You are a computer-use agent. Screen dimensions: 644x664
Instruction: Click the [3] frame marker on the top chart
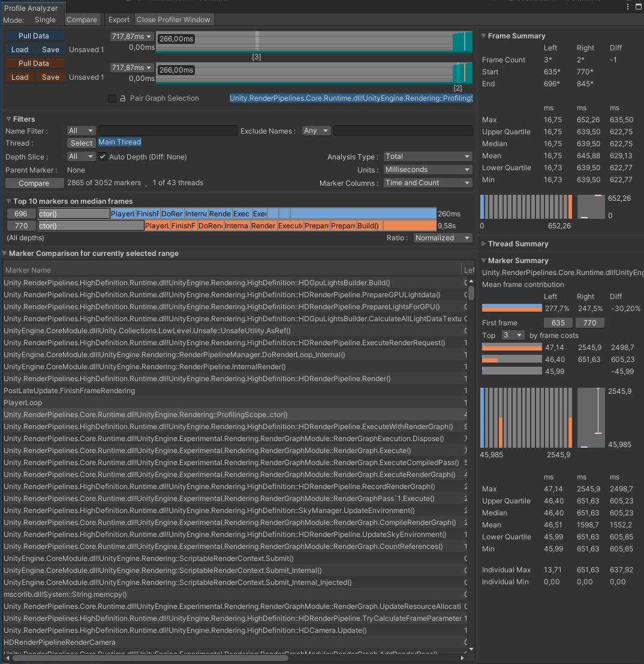click(x=257, y=56)
